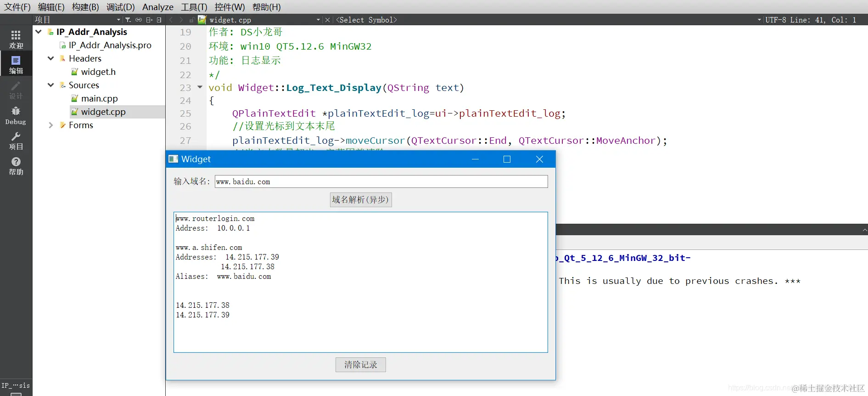Image resolution: width=868 pixels, height=396 pixels.
Task: Select the Sources folder label
Action: pos(84,85)
